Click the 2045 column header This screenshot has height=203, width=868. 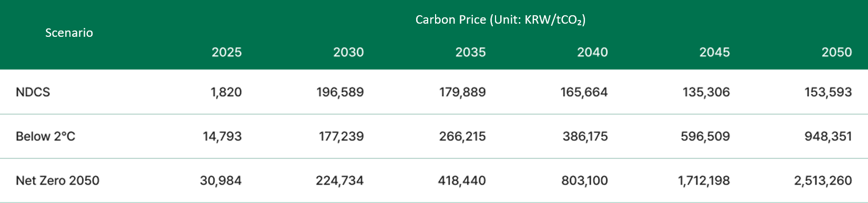tap(714, 52)
